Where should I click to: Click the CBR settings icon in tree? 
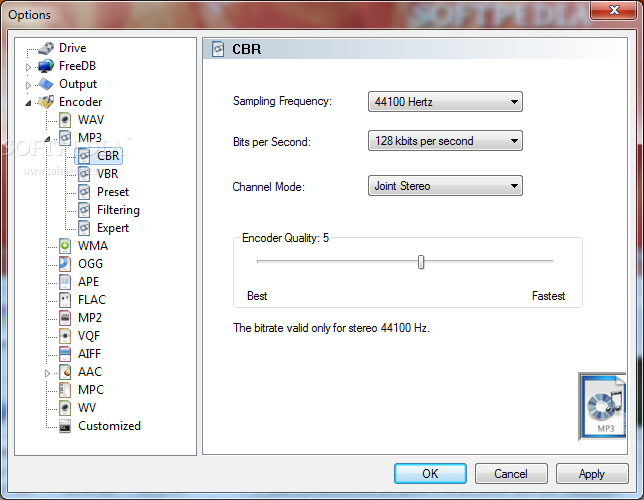(x=84, y=156)
